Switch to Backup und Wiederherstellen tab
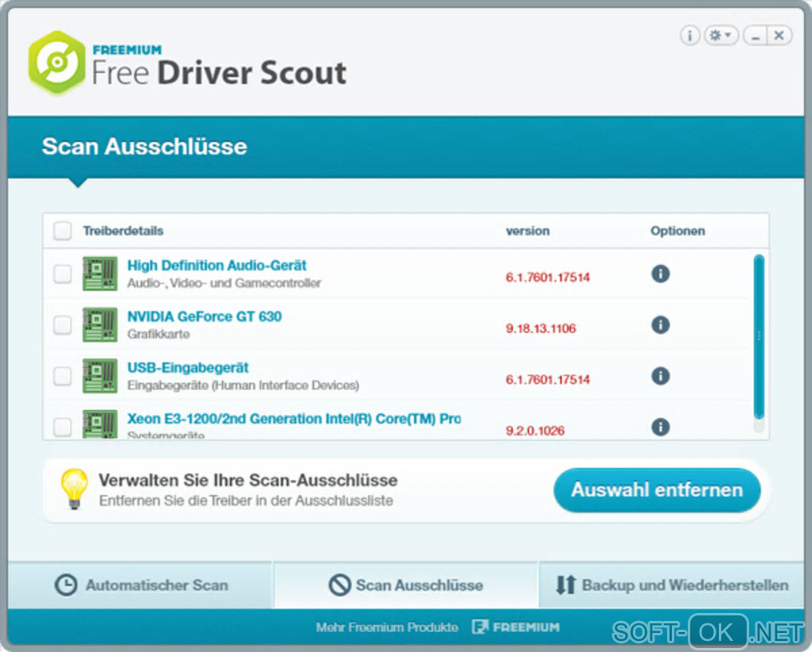This screenshot has width=812, height=652. [672, 585]
